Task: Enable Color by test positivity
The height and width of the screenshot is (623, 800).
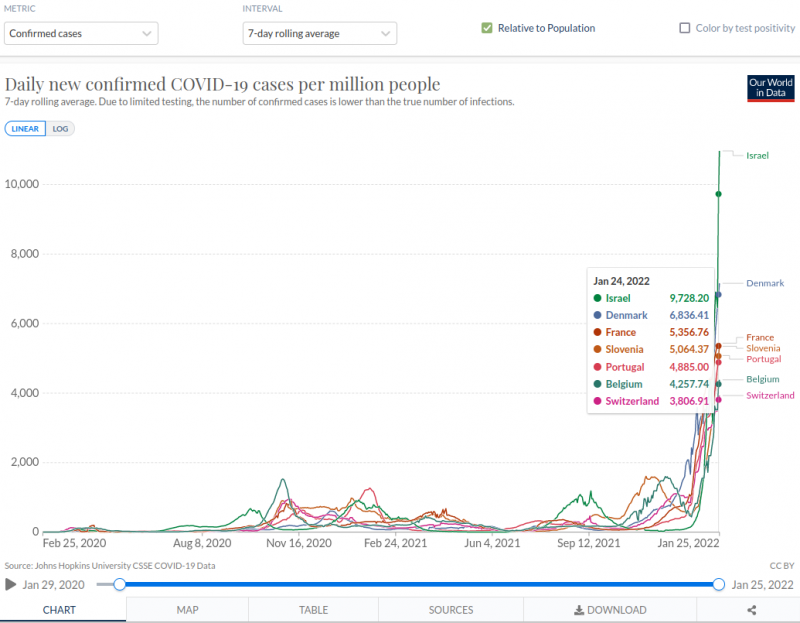Action: pos(685,28)
